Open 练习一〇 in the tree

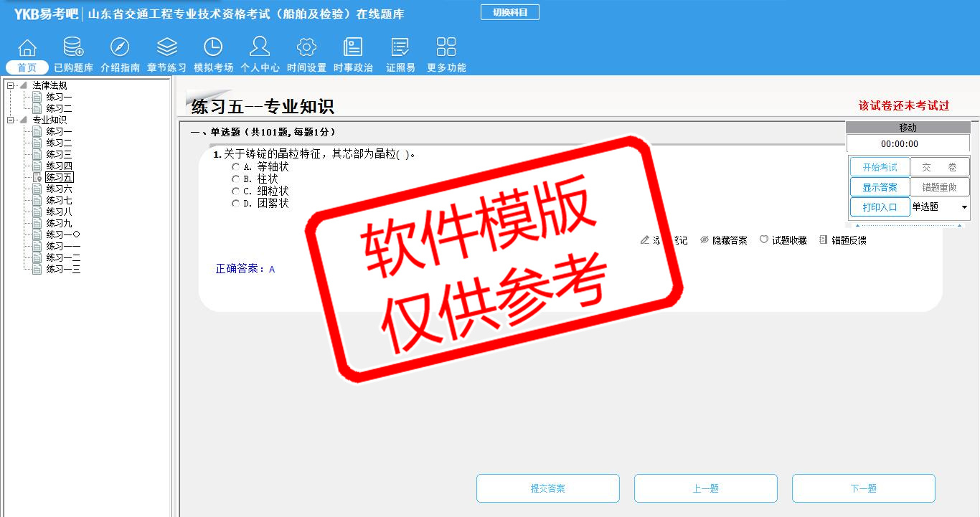[63, 234]
